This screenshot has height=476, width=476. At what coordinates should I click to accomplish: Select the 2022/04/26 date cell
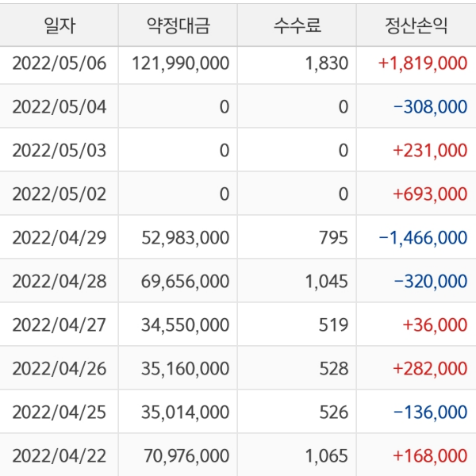pos(59,368)
